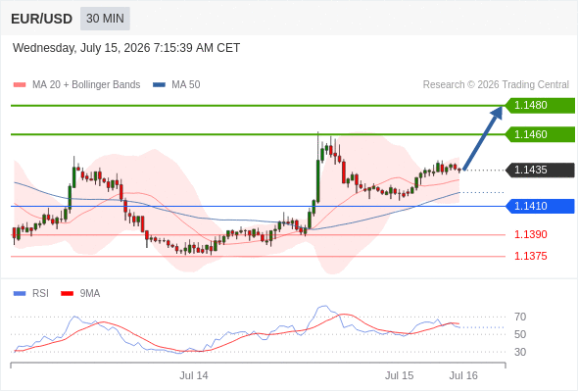This screenshot has height=392, width=578.
Task: Click the 1.1480 resistance price tag
Action: point(540,106)
